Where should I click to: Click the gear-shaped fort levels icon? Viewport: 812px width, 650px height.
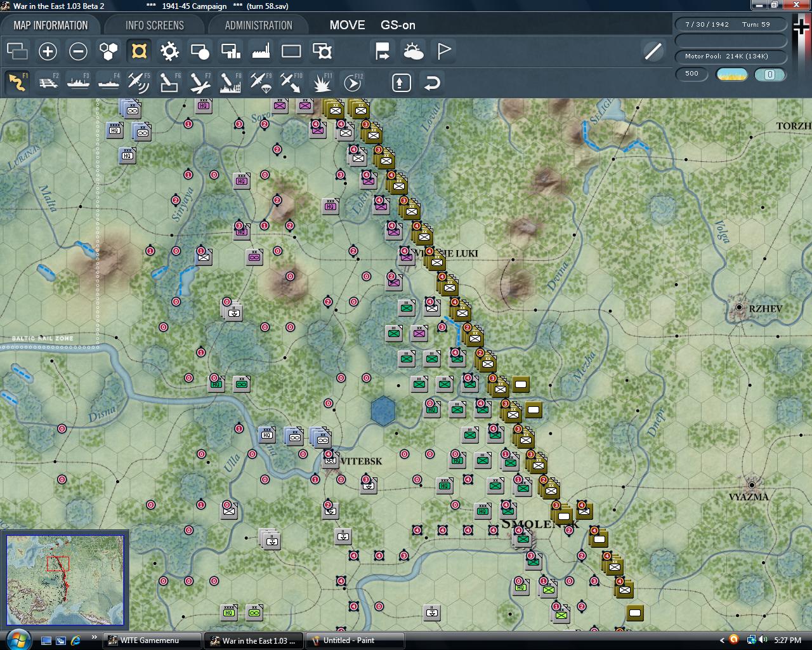click(x=169, y=51)
